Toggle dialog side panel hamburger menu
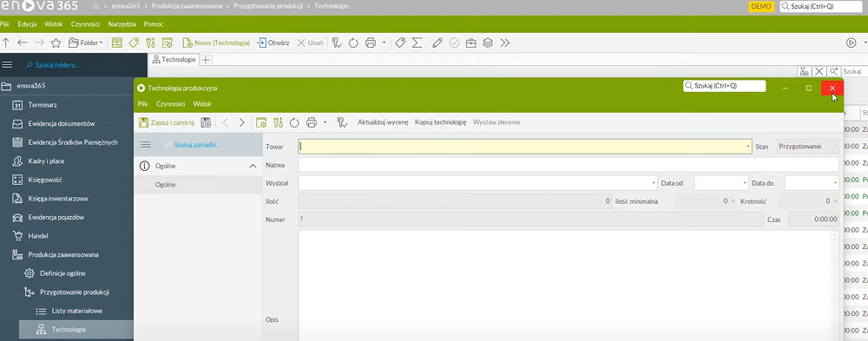This screenshot has height=341, width=868. [x=146, y=145]
